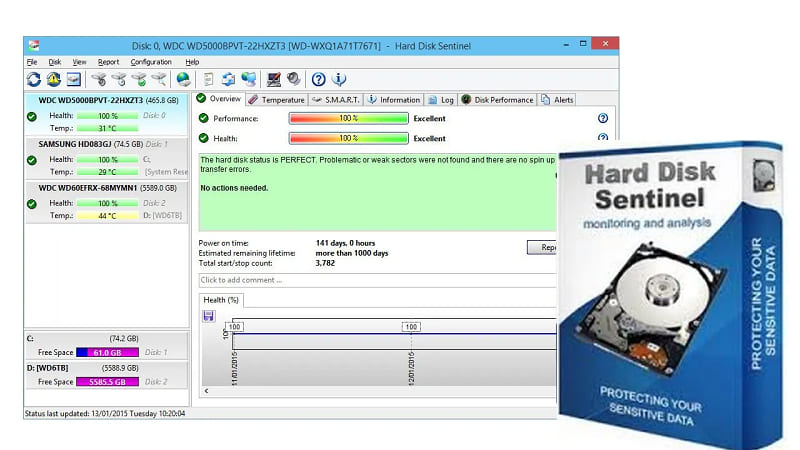Click the Repeat Test button
The height and width of the screenshot is (450, 800).
point(542,247)
